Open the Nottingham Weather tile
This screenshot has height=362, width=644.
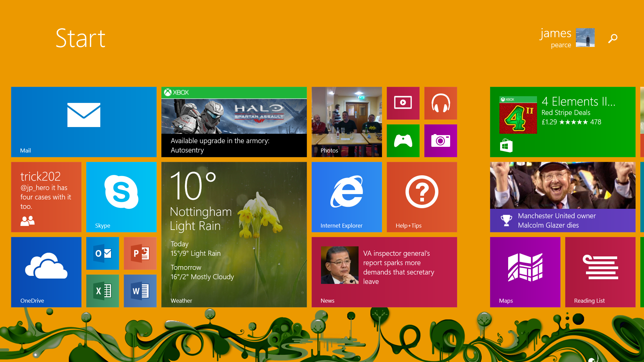(x=234, y=234)
